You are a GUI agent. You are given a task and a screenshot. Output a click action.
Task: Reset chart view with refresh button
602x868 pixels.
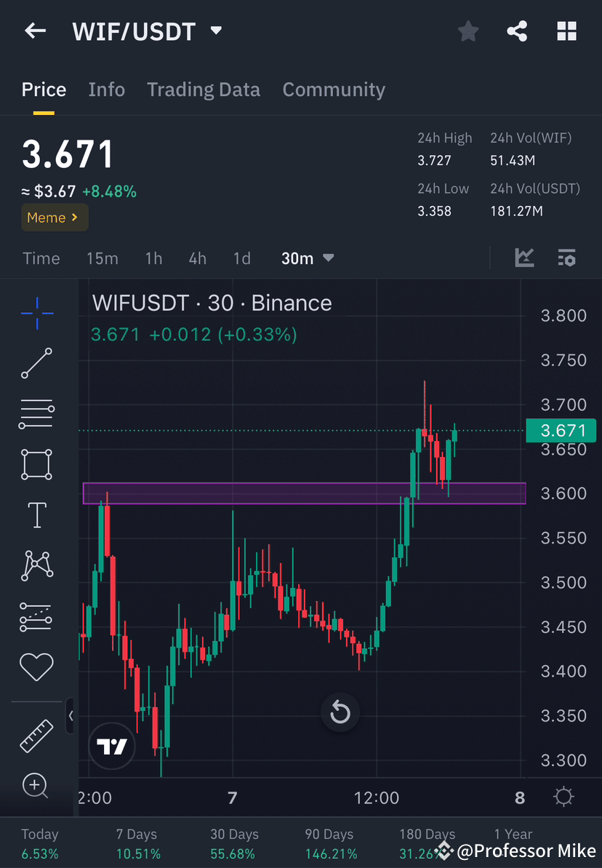click(x=340, y=712)
